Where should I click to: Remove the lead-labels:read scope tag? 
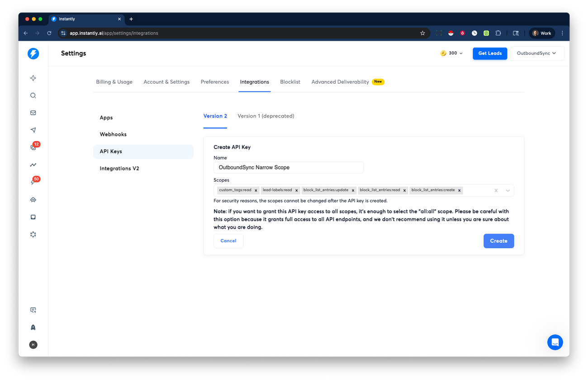297,190
